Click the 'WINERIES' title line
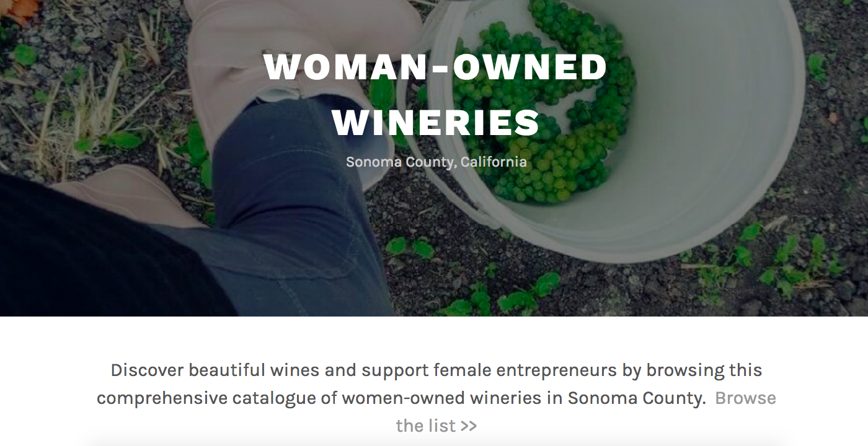The width and height of the screenshot is (868, 446). pos(436,122)
